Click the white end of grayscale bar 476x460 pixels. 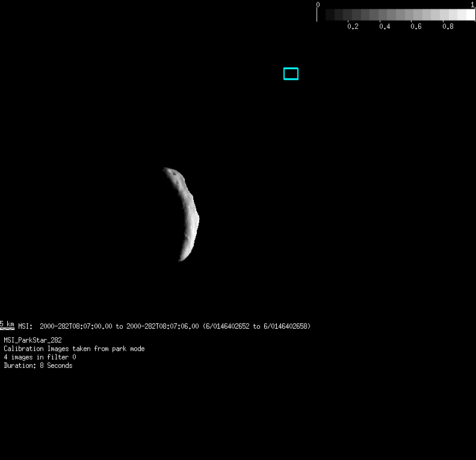pos(469,15)
